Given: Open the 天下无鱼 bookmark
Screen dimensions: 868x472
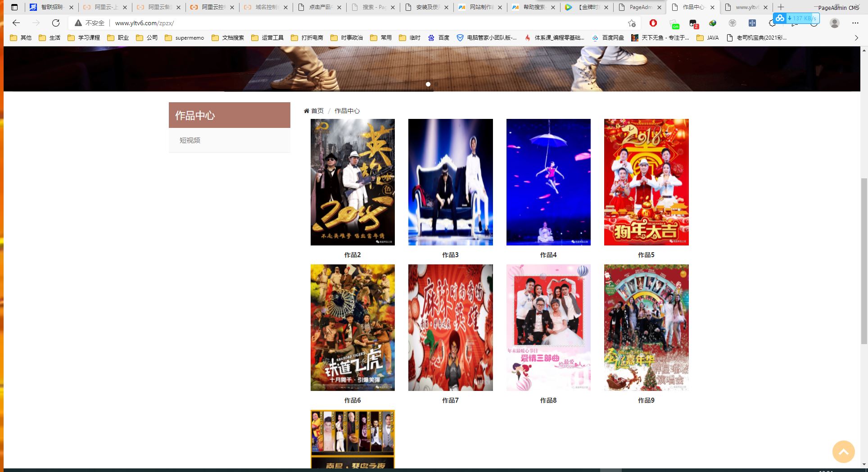Looking at the screenshot, I should [660, 38].
